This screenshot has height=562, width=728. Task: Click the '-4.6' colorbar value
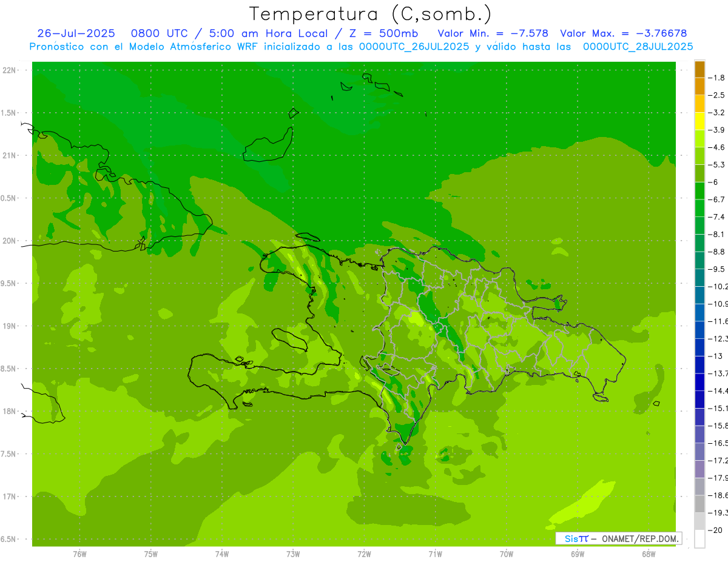click(717, 147)
